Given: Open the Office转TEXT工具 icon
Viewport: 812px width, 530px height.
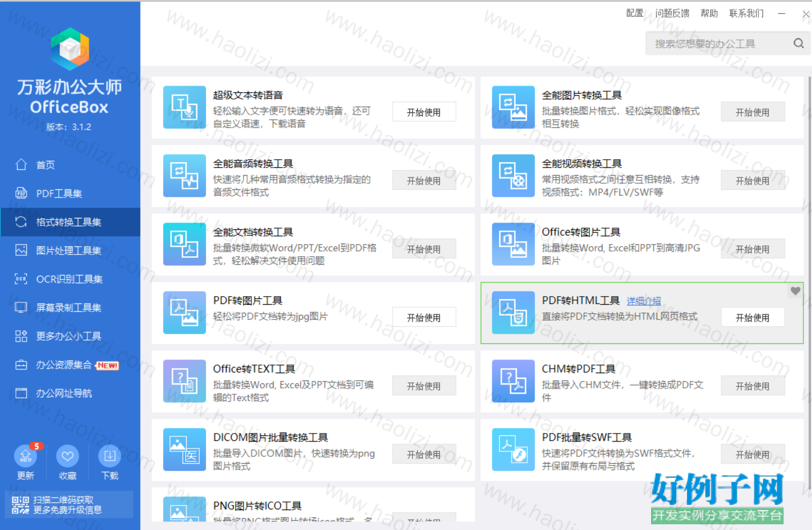Looking at the screenshot, I should coord(184,381).
